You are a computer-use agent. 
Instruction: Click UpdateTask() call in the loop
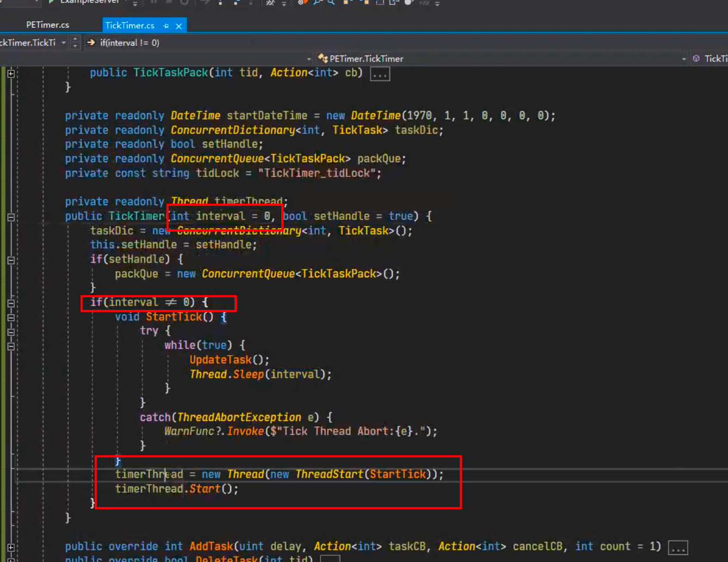point(229,359)
